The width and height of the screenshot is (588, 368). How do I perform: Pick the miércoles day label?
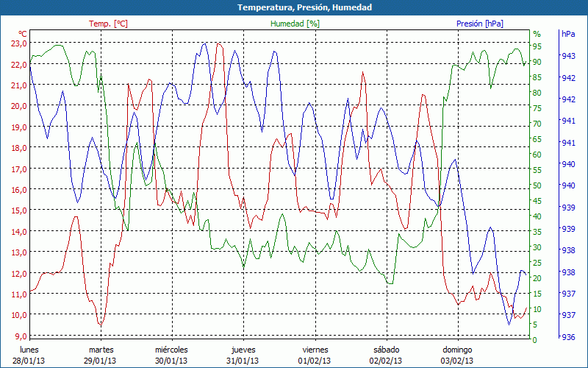tap(171, 350)
